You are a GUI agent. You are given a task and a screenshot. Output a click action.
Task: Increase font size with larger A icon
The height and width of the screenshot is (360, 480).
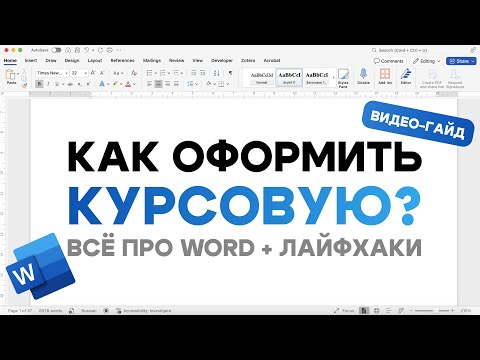point(93,73)
